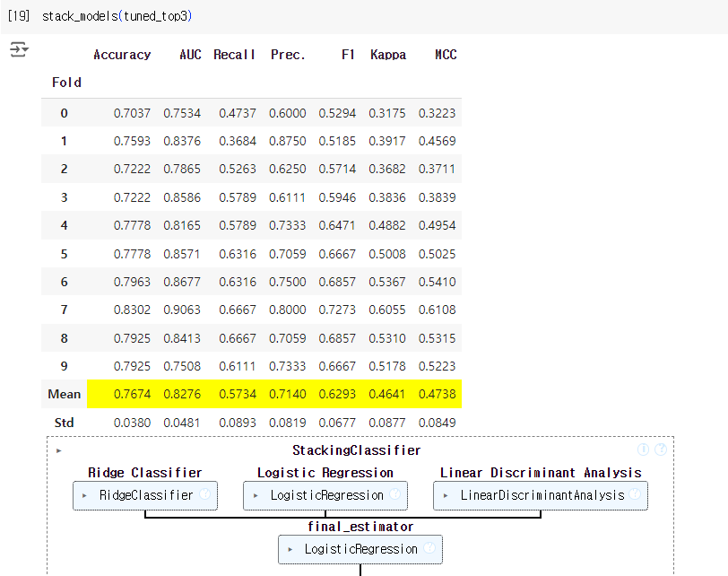Viewport: 728px width, 576px height.
Task: Click the Prec. column header
Action: (288, 55)
